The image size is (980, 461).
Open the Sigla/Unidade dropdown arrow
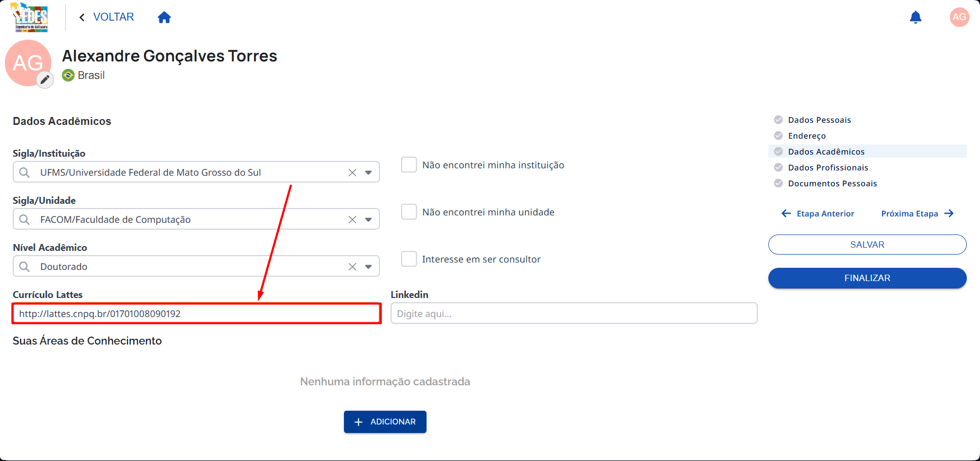(x=368, y=220)
